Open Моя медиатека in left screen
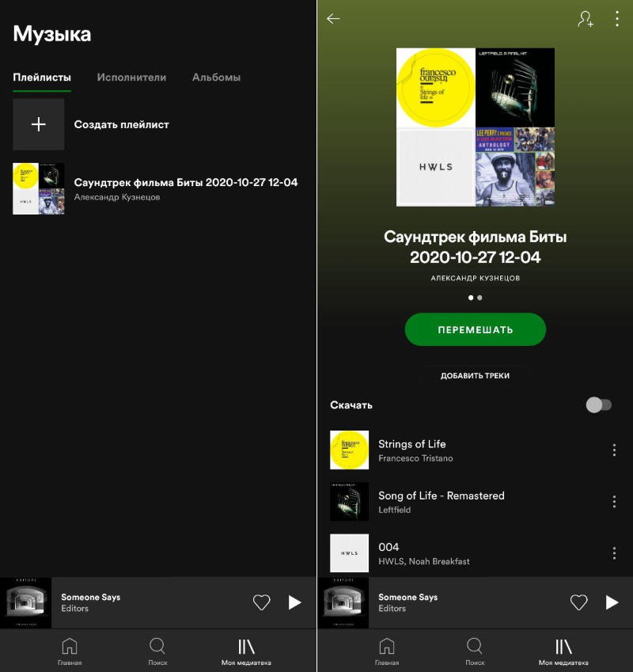 point(246,651)
